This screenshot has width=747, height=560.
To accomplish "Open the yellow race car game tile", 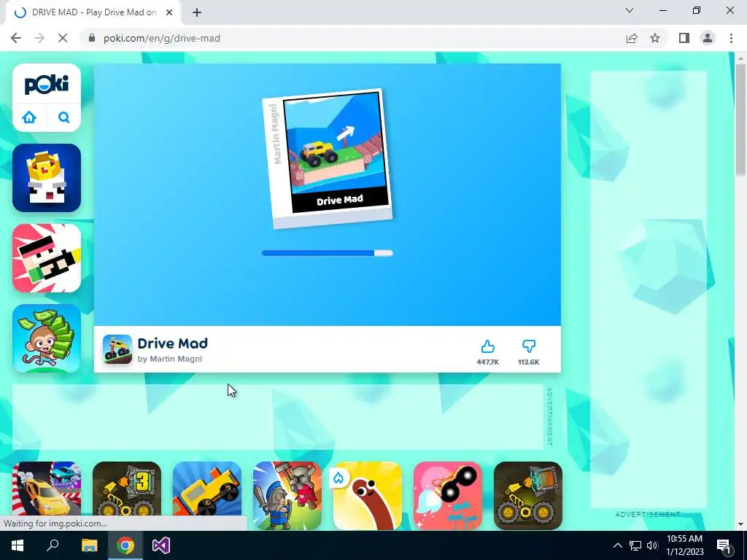I will click(47, 495).
